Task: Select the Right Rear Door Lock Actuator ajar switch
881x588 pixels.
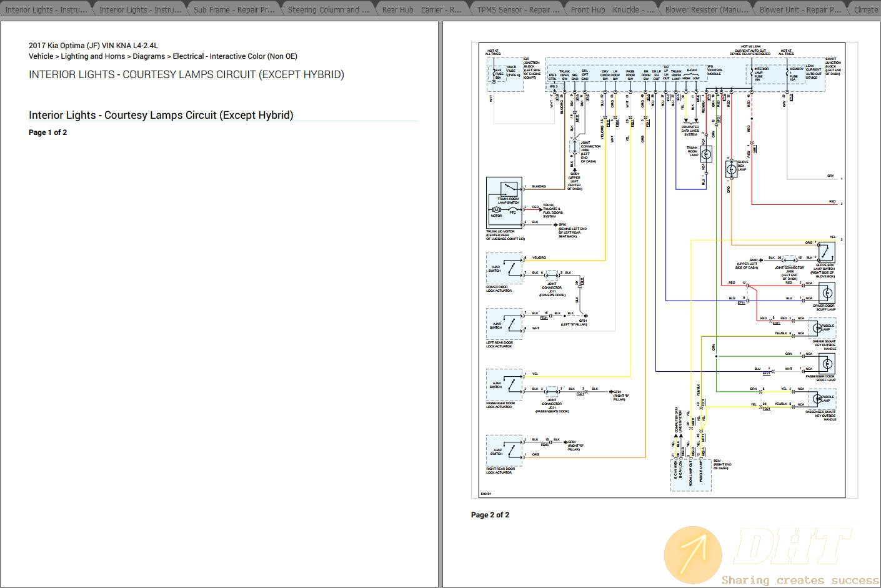Action: click(504, 451)
